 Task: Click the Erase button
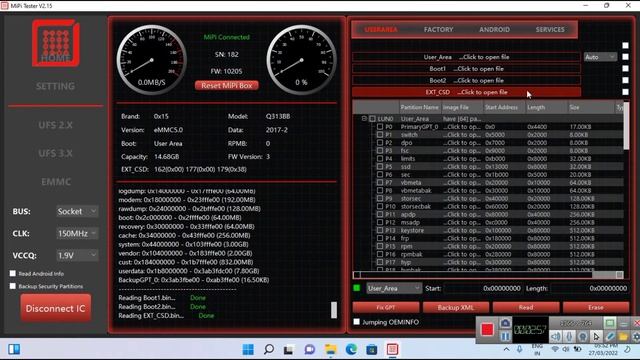tap(596, 307)
